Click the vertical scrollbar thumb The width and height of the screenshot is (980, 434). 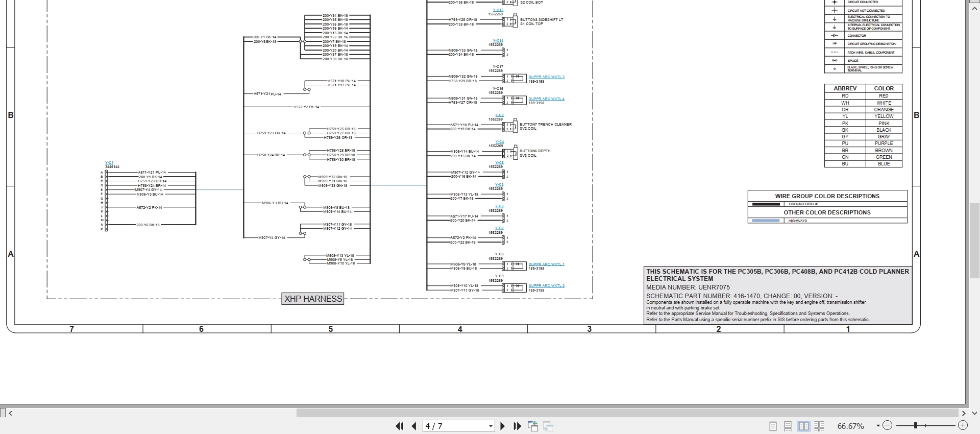(974, 240)
